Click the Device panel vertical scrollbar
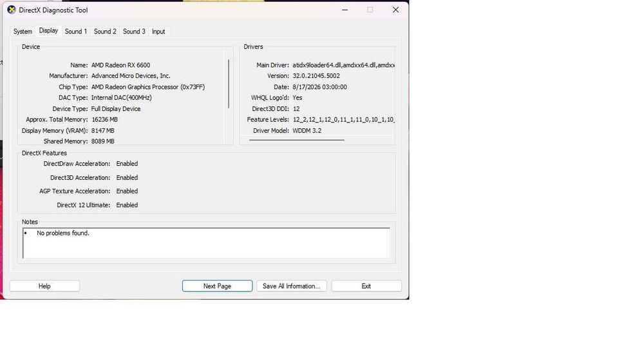 (x=229, y=84)
